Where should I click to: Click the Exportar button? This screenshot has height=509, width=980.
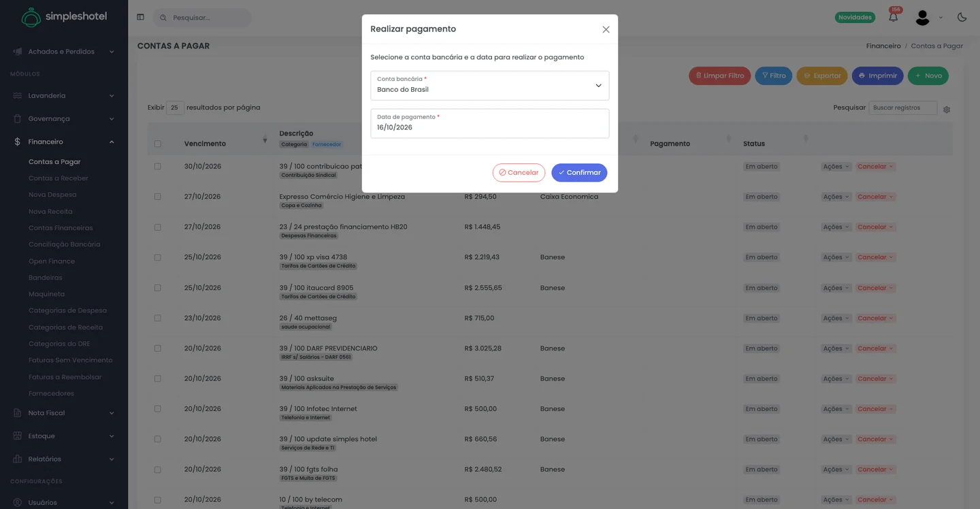[822, 76]
